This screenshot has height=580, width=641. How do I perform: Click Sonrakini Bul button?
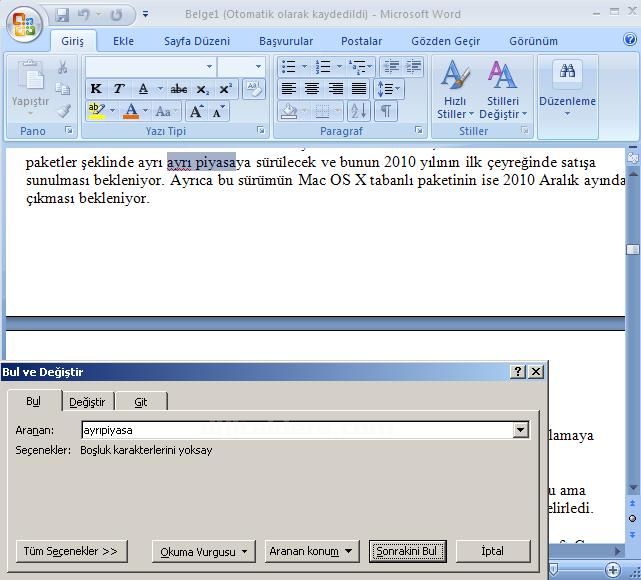407,551
